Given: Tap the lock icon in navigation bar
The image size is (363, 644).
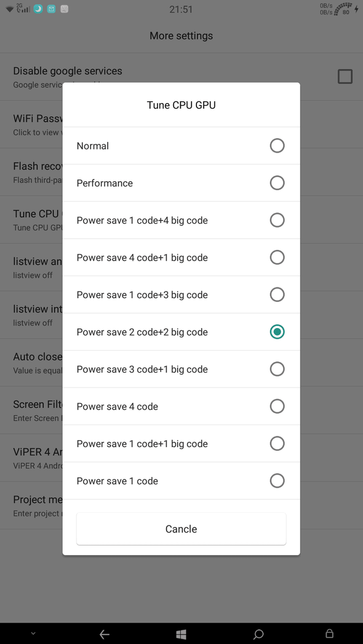Looking at the screenshot, I should [x=330, y=634].
